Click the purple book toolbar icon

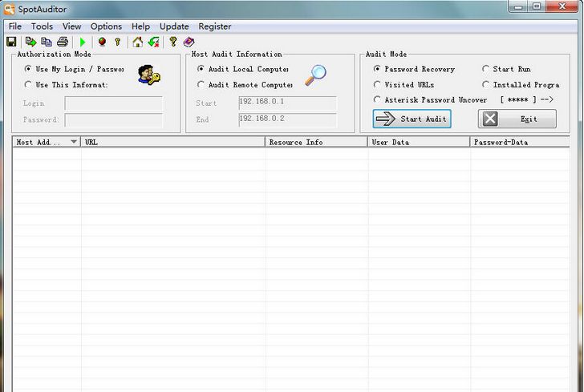coord(189,42)
